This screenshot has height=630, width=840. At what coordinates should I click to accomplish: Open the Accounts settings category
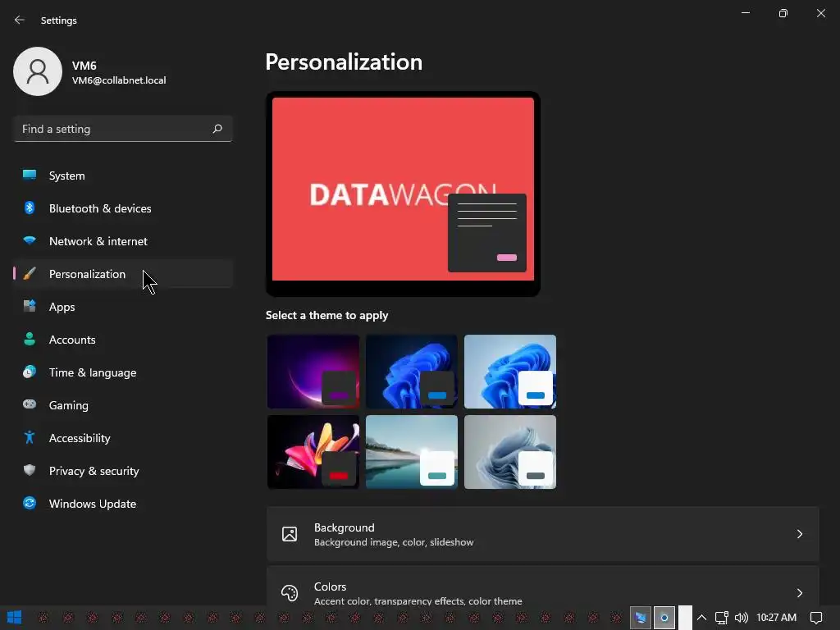(123, 340)
